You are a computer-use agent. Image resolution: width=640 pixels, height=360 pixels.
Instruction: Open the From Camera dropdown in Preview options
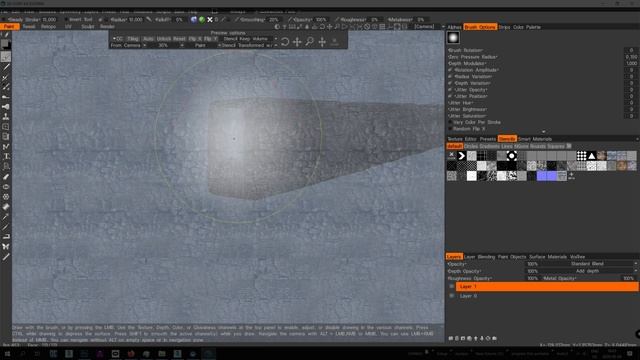point(129,45)
